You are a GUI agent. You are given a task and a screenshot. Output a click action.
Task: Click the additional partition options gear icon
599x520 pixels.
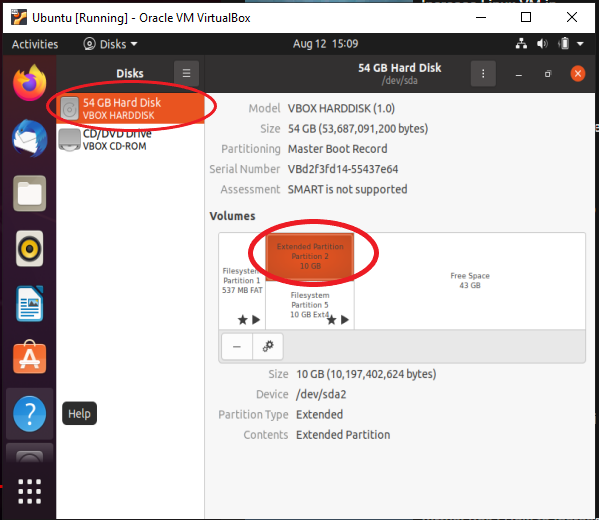click(268, 346)
